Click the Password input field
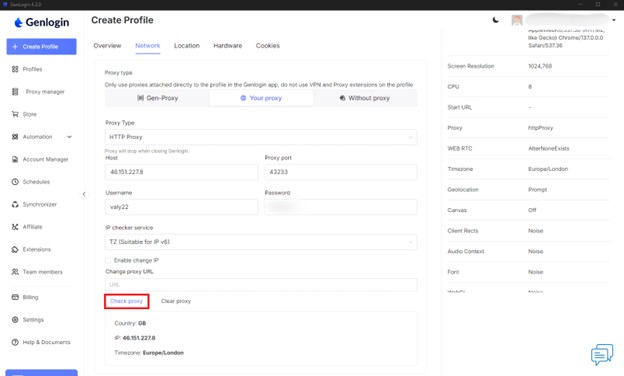The width and height of the screenshot is (624, 376). tap(341, 207)
